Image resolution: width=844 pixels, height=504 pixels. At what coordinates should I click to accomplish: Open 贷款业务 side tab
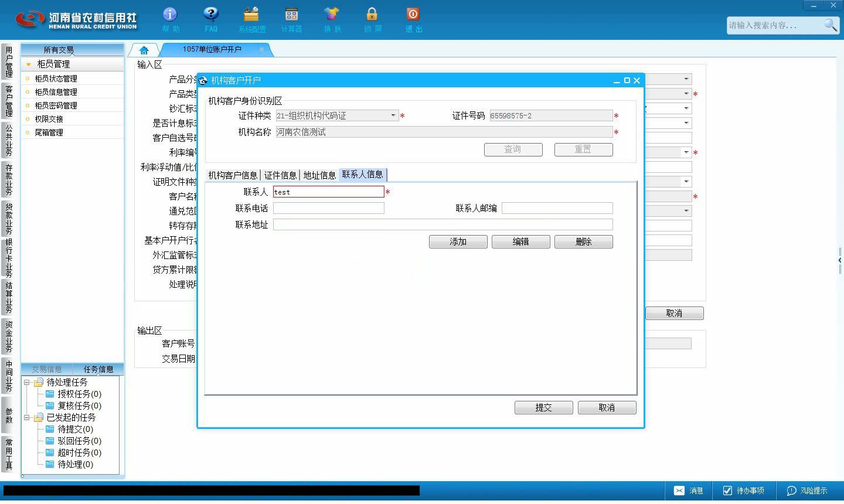pyautogui.click(x=9, y=219)
